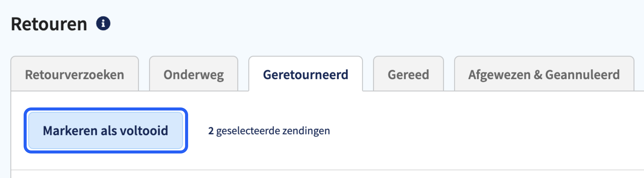Select the Geretourneerd tab
The width and height of the screenshot is (644, 178).
pos(306,74)
